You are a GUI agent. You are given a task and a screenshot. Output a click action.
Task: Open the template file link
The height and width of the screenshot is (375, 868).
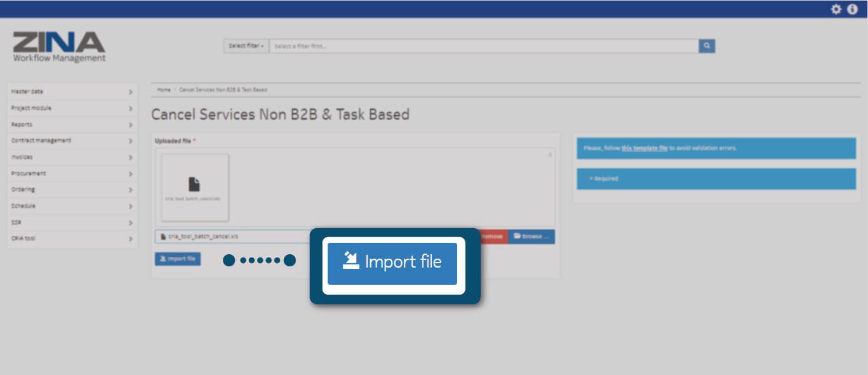coord(644,148)
